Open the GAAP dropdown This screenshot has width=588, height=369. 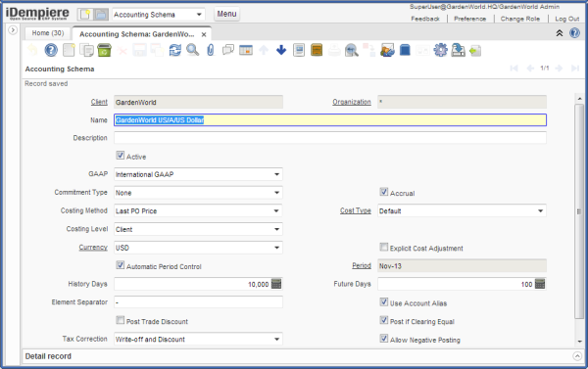(x=276, y=174)
